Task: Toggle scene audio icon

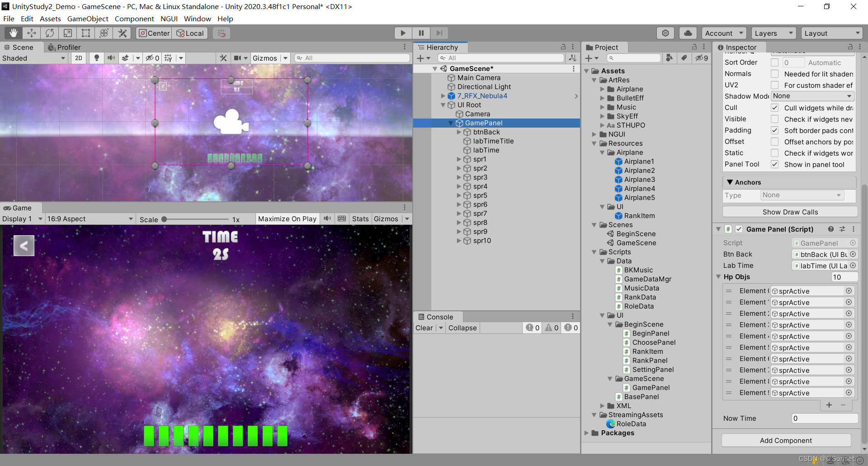Action: tap(111, 58)
